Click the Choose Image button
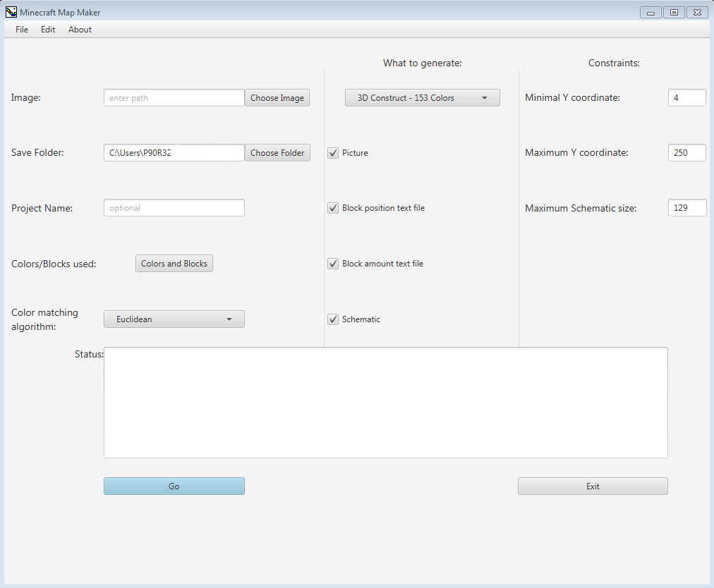 coord(277,98)
